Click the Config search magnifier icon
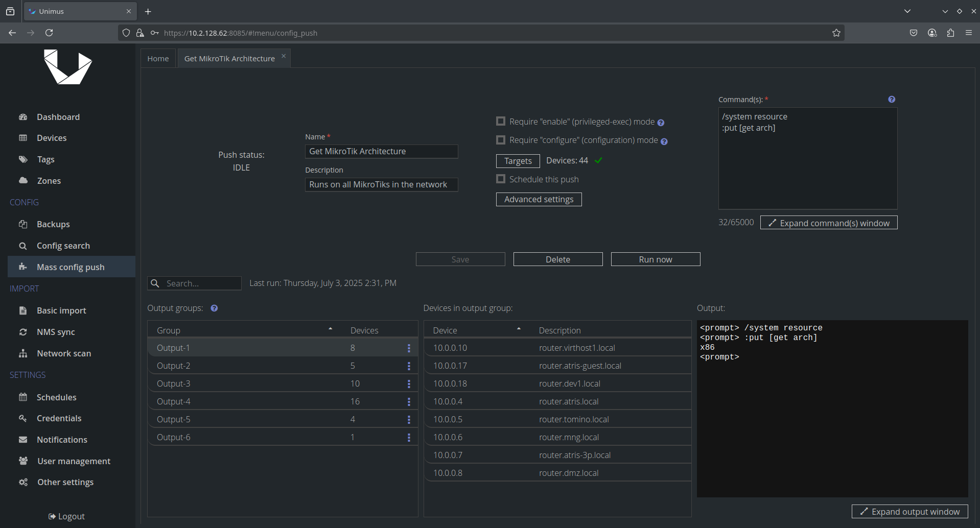 pyautogui.click(x=23, y=246)
